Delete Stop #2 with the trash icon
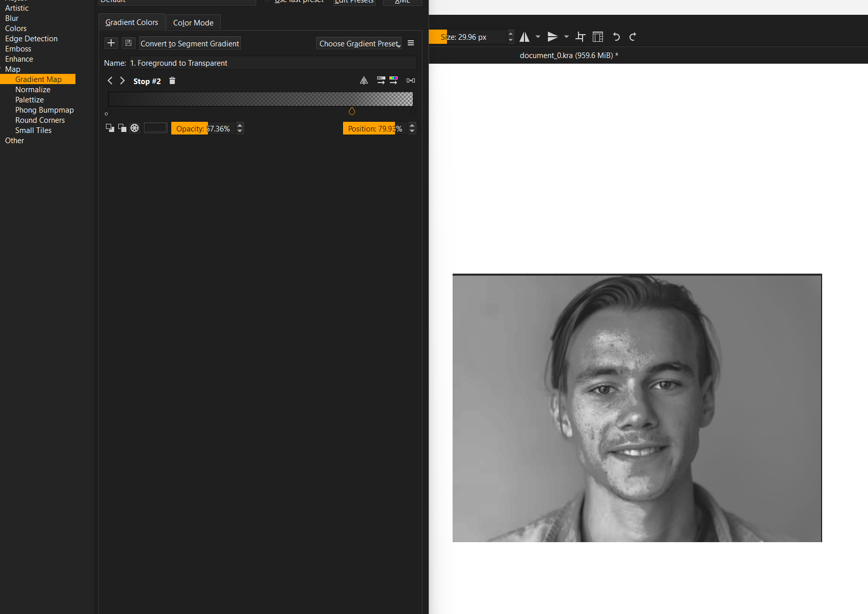Viewport: 868px width, 614px height. [172, 81]
